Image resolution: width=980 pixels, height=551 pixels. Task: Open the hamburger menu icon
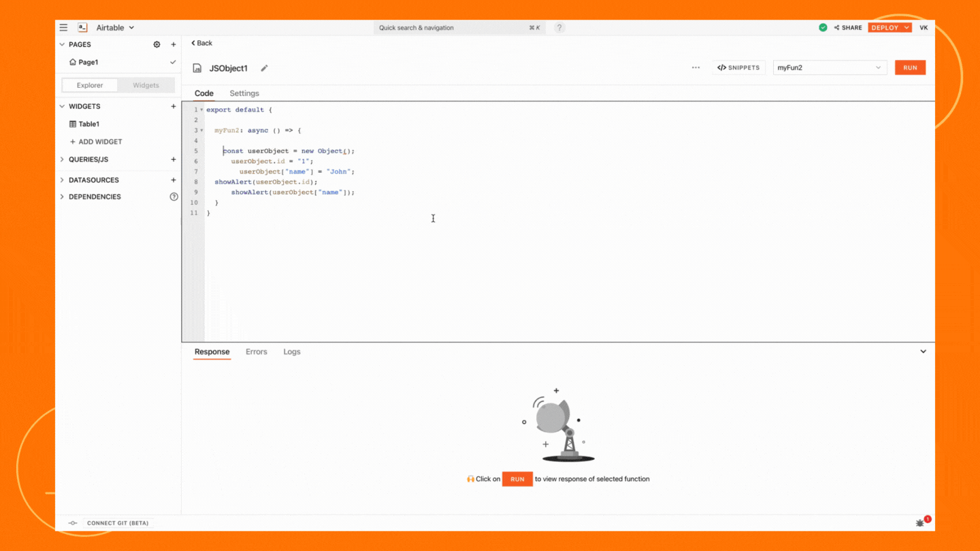(63, 28)
